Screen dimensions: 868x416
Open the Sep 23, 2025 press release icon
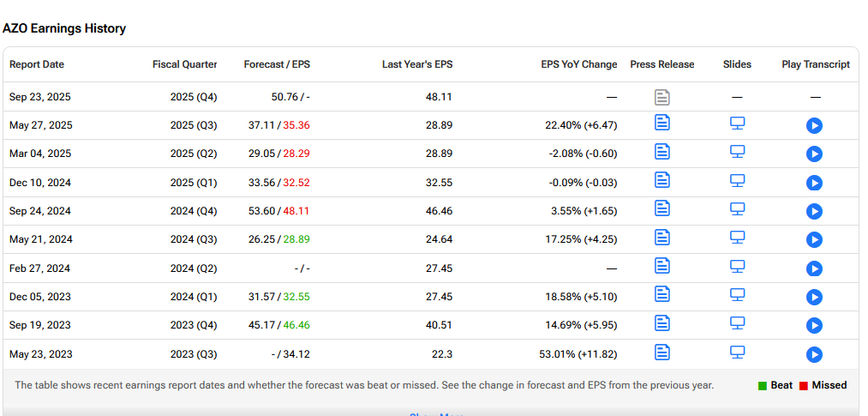[x=662, y=97]
